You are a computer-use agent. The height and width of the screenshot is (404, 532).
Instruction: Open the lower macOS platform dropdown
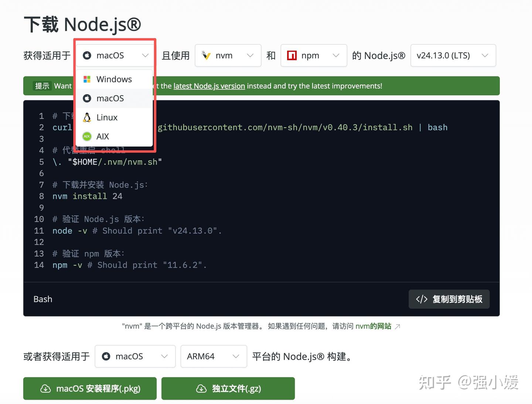(135, 356)
